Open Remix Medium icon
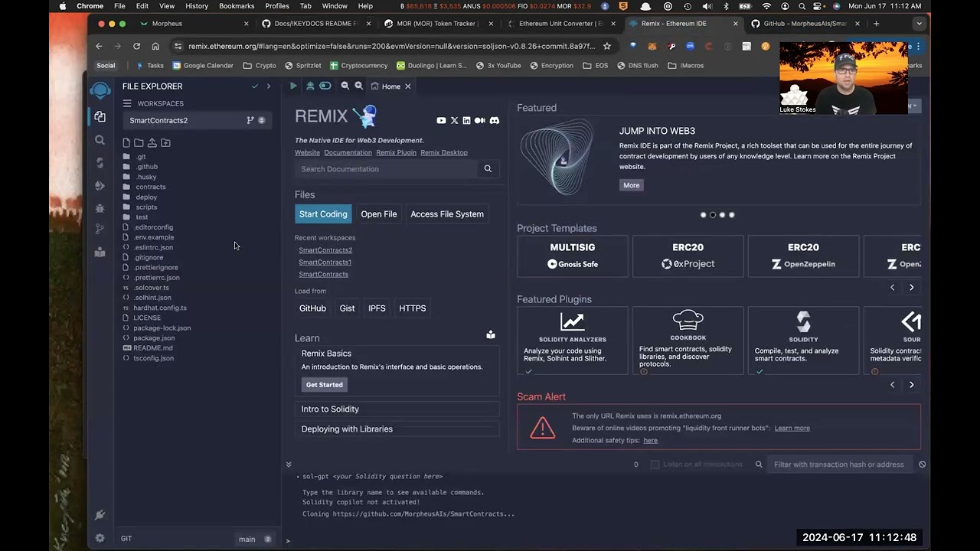This screenshot has height=551, width=980. coord(480,120)
